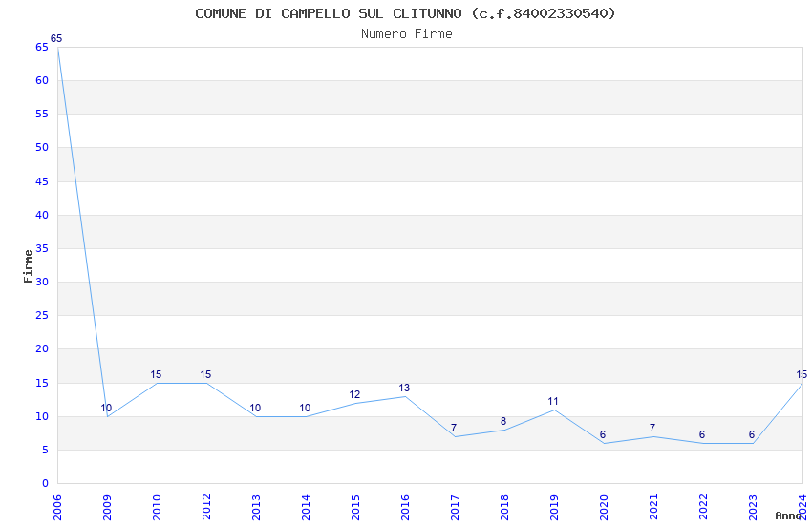Click the data value 15 above the 2010 point

[x=156, y=374]
